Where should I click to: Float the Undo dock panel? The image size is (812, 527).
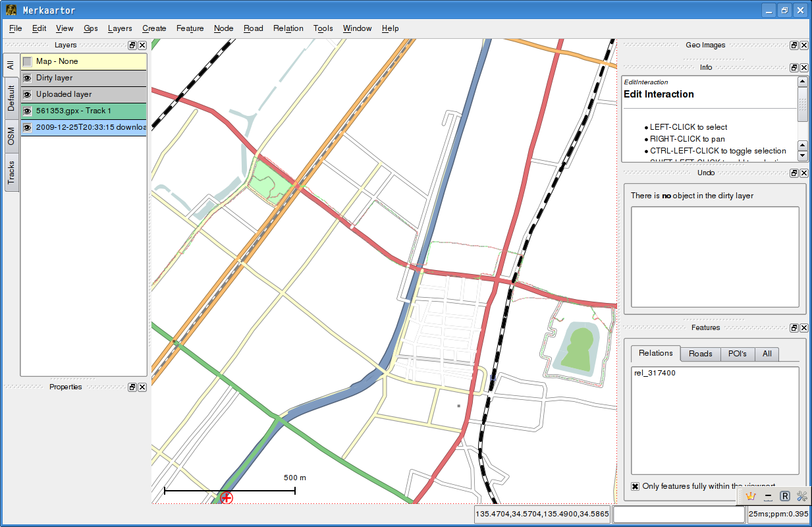point(794,173)
